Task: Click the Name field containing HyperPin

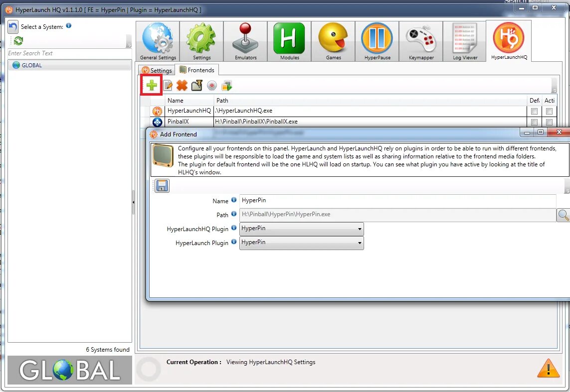Action: point(397,201)
